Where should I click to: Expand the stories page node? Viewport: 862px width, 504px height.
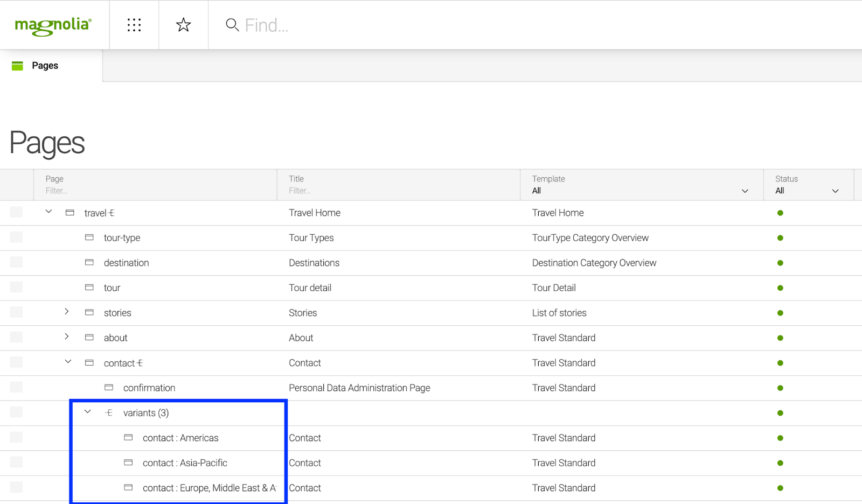pyautogui.click(x=67, y=312)
